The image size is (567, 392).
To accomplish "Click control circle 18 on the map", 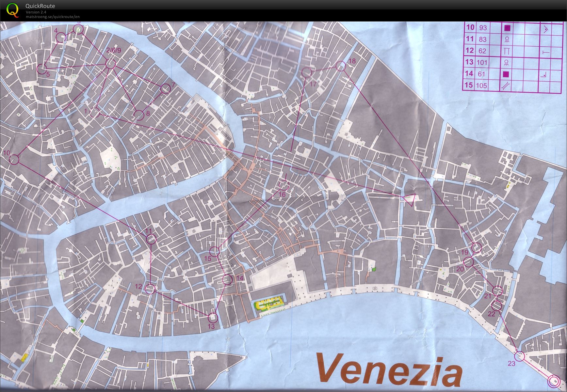I will click(x=341, y=66).
